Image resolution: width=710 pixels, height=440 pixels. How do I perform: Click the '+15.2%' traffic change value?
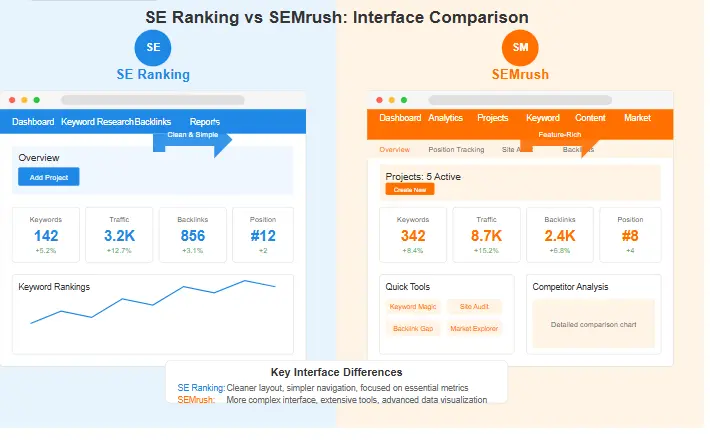tap(486, 250)
